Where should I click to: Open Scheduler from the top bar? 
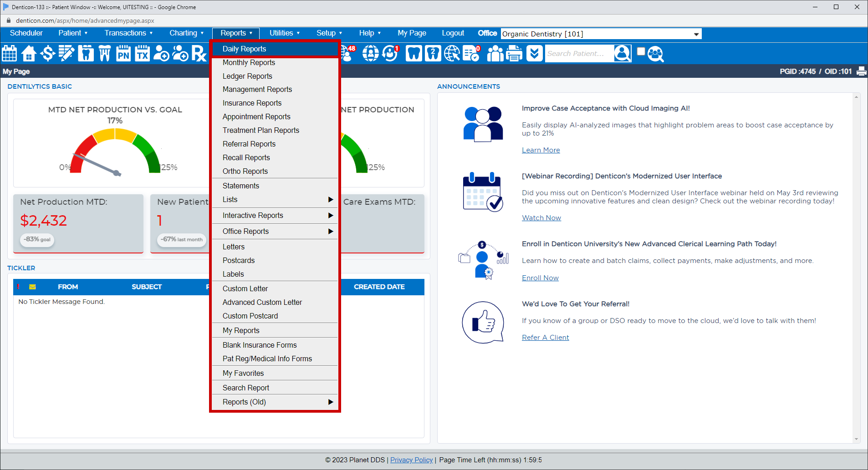(x=26, y=33)
